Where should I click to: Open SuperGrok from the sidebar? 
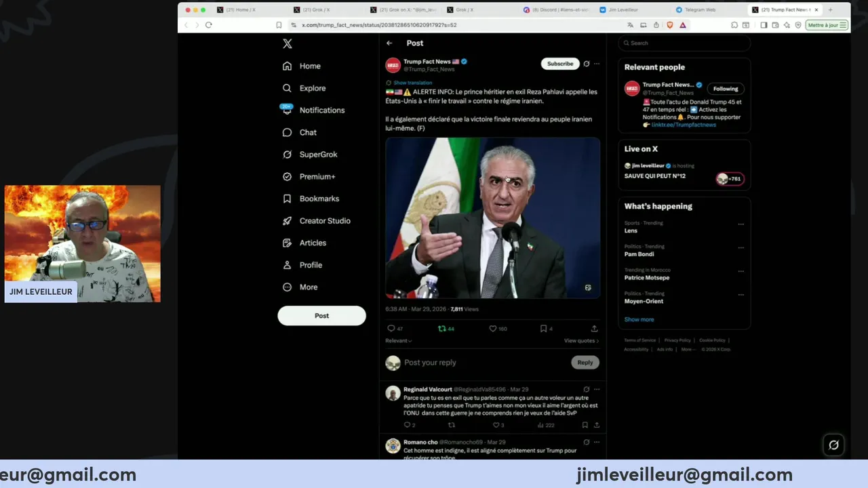coord(309,155)
